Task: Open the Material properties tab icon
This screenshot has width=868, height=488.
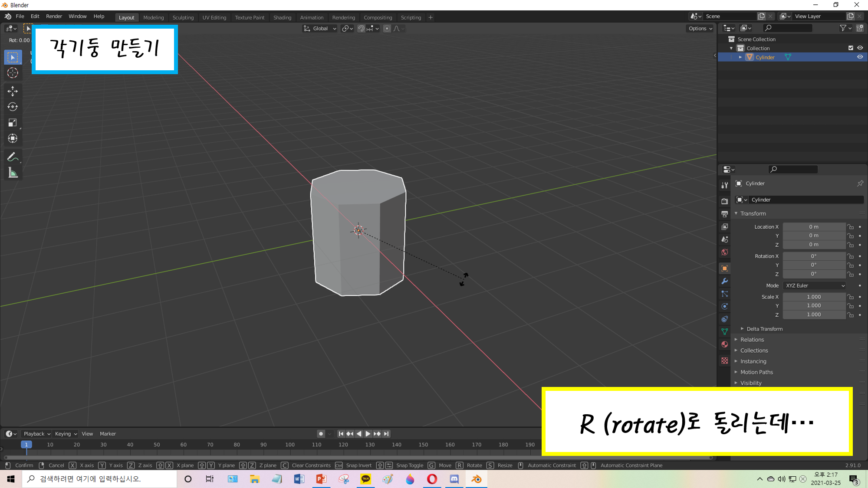Action: (x=724, y=344)
